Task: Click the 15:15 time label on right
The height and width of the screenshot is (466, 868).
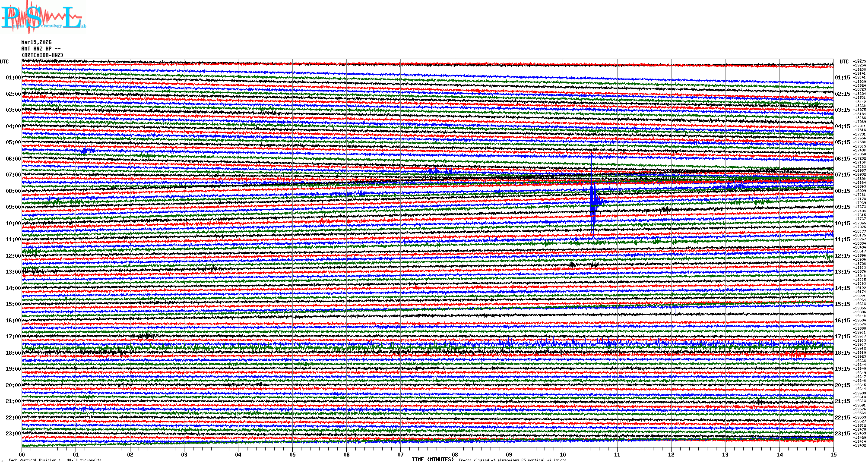Action: point(843,304)
